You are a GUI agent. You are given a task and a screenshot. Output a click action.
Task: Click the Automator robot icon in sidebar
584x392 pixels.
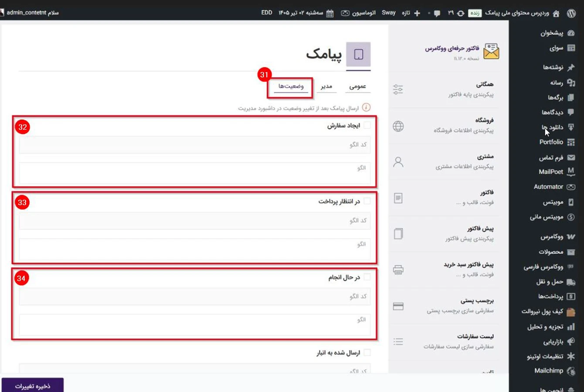coord(571,187)
